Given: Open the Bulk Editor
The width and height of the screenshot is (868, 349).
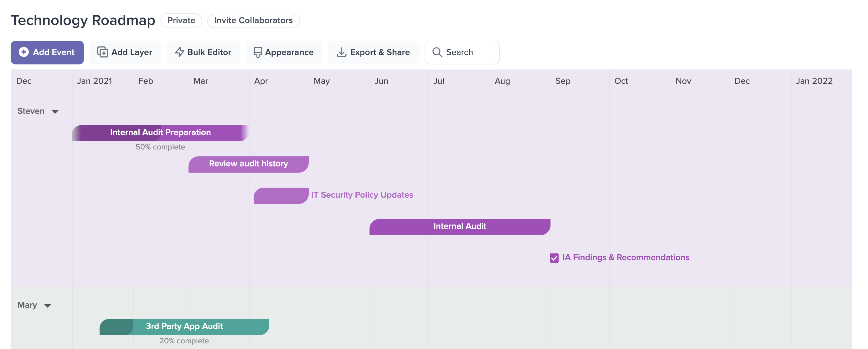Looking at the screenshot, I should (x=203, y=53).
